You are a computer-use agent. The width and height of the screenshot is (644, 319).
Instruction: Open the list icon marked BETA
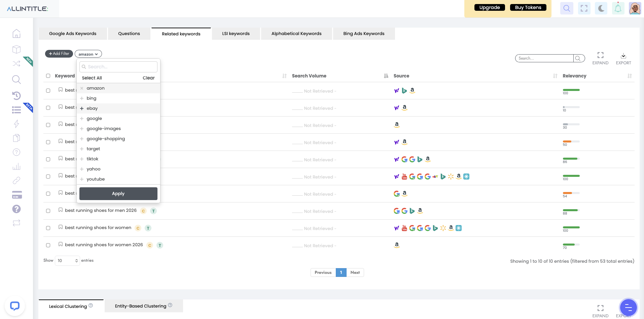pyautogui.click(x=16, y=110)
